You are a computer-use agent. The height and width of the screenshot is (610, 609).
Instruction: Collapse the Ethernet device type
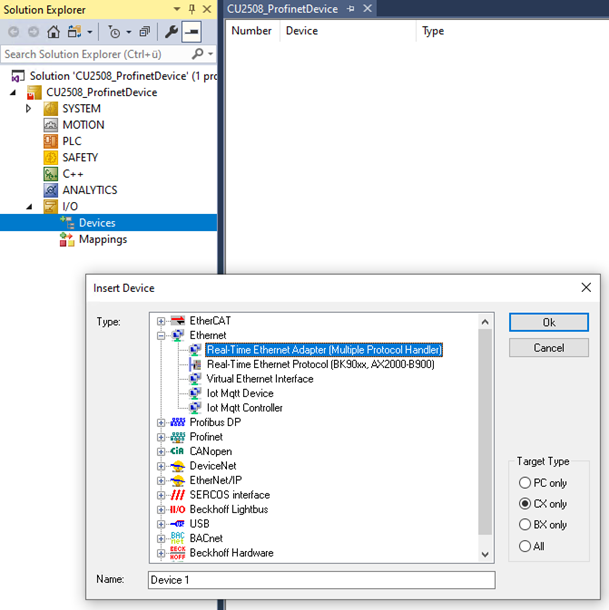161,335
